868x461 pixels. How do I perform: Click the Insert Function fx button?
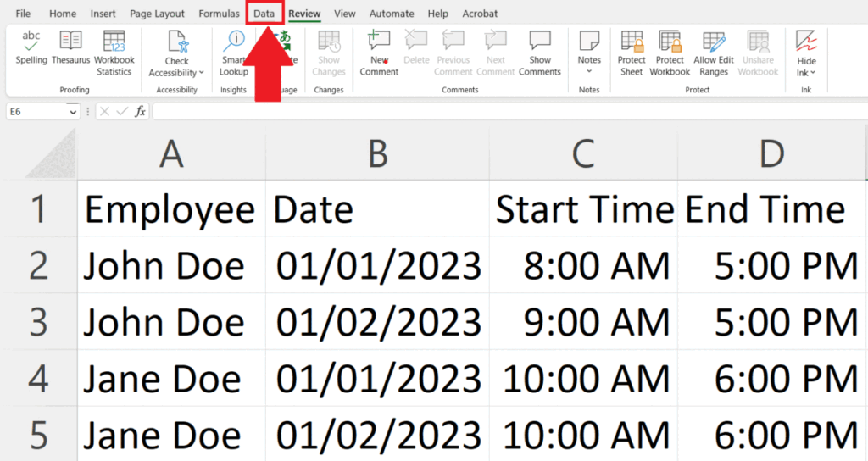click(141, 112)
